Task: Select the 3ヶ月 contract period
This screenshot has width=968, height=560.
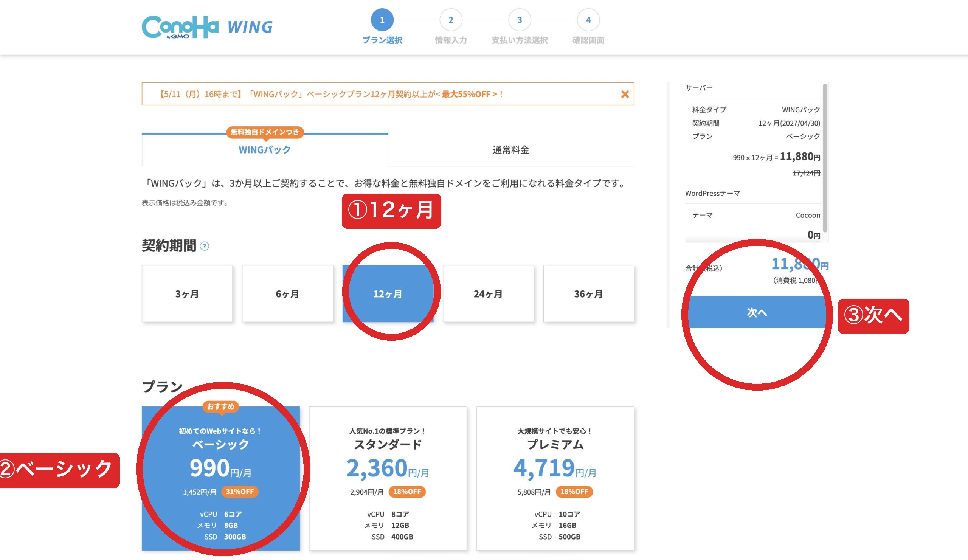Action: [187, 294]
